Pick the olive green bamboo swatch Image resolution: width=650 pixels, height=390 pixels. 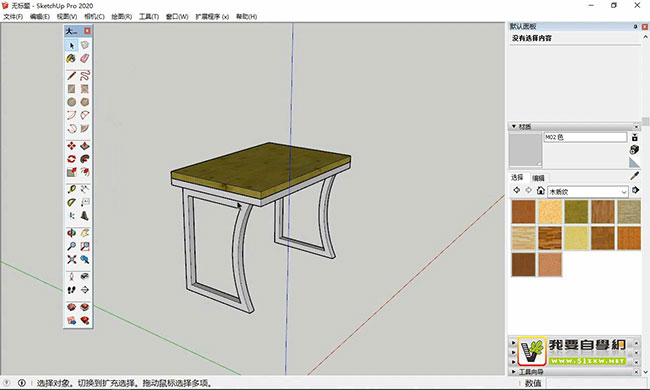[576, 212]
